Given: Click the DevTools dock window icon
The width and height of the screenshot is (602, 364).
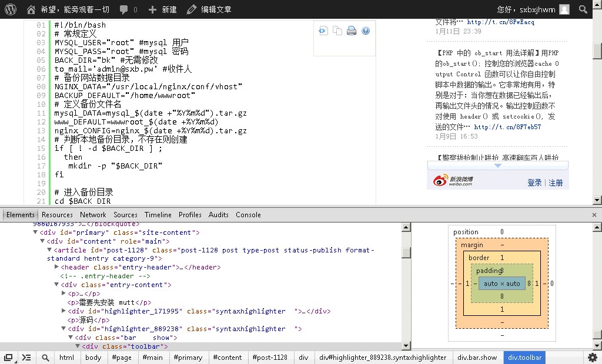Looking at the screenshot, I should (x=9, y=357).
